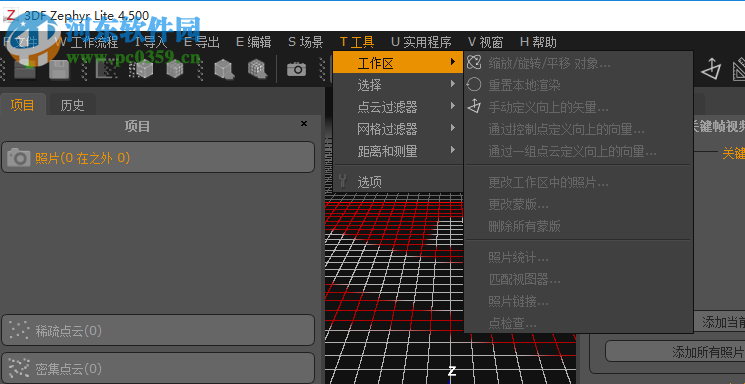Image resolution: width=745 pixels, height=384 pixels.
Task: Switch to the 历史 tab
Action: 73,105
